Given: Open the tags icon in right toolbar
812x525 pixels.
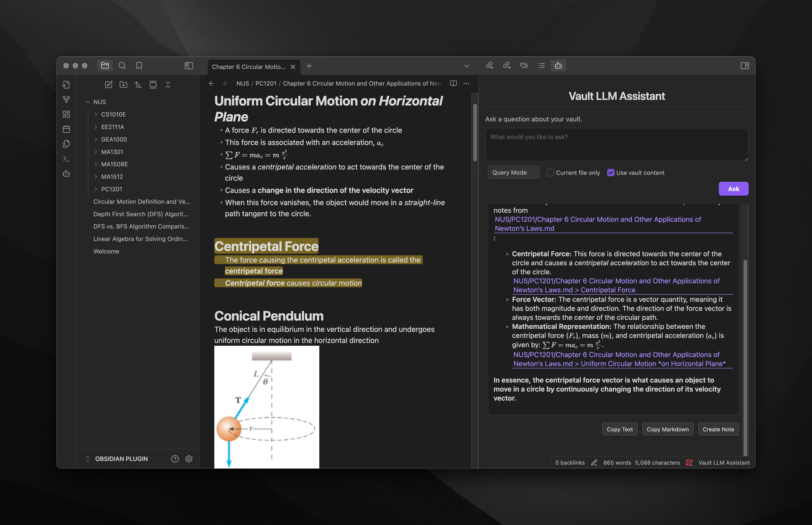Looking at the screenshot, I should pos(524,65).
